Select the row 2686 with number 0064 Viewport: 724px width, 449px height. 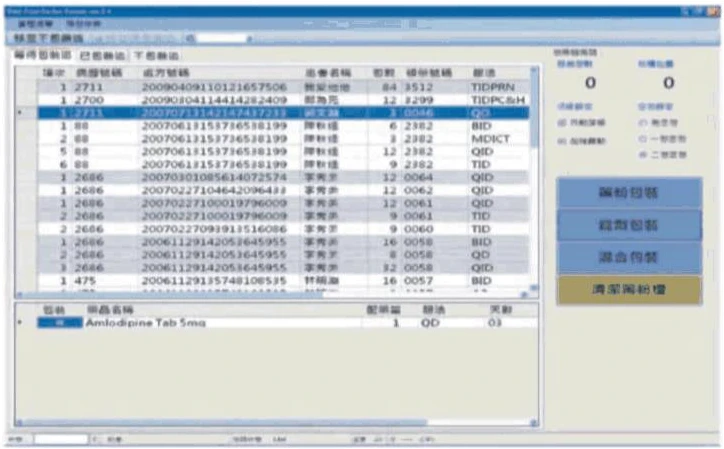tap(283, 177)
